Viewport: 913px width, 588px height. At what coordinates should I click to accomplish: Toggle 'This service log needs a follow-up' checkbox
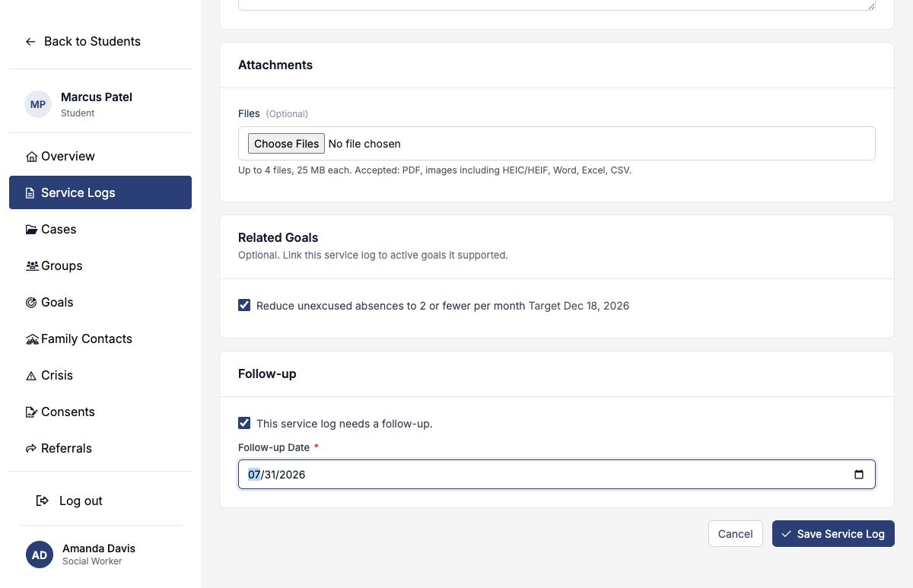(x=244, y=423)
